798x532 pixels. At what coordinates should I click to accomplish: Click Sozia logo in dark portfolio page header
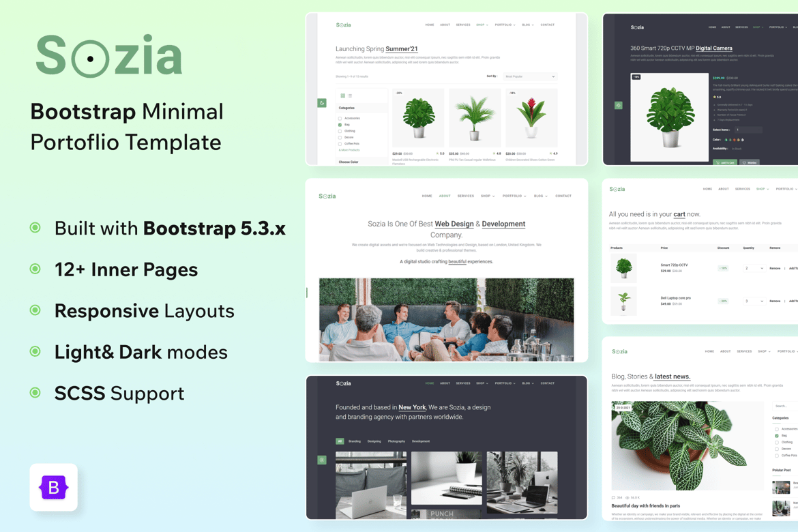pyautogui.click(x=344, y=383)
